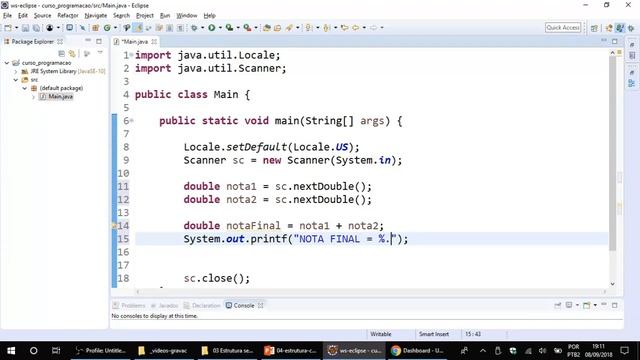Switch to the Java EE perspective icon

(609, 28)
